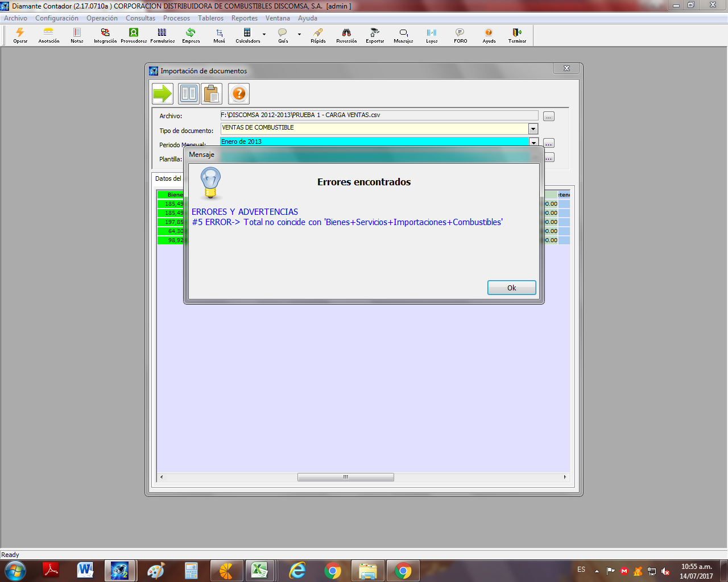Open Excel from the Windows taskbar
This screenshot has width=728, height=582.
coord(259,570)
